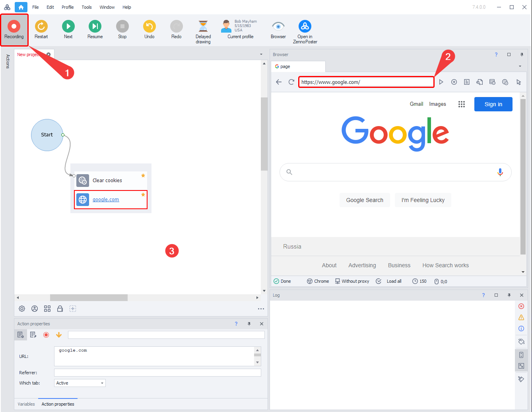This screenshot has height=412, width=532.
Task: Activate the element highlight cursor in the browser
Action: [x=518, y=82]
